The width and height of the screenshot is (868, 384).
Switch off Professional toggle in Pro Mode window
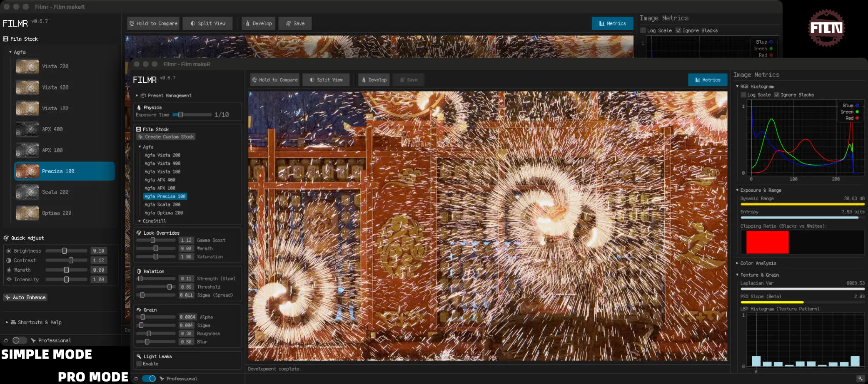click(149, 379)
